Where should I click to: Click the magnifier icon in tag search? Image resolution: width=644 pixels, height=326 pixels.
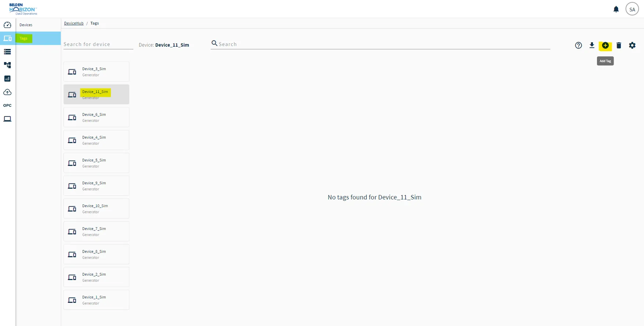click(214, 43)
